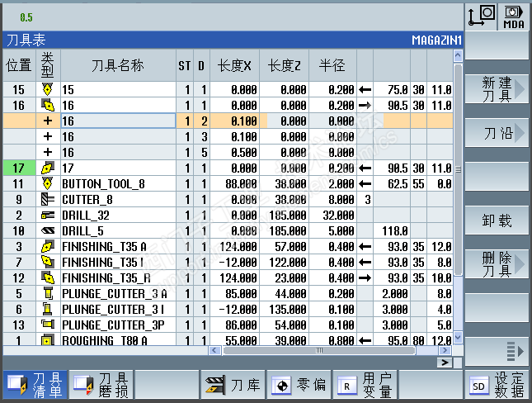
Task: Click the plus edge icon for D3 row
Action: tap(48, 136)
